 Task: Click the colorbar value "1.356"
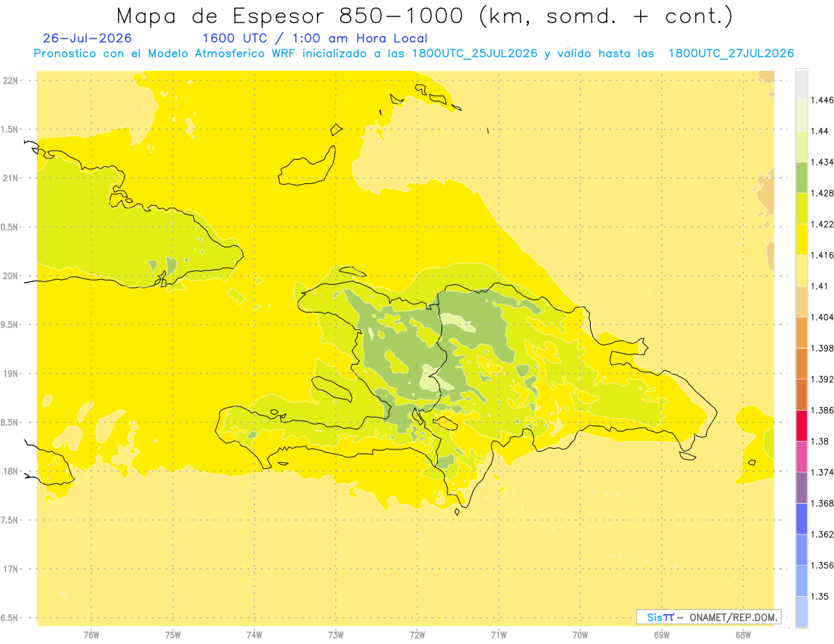tap(822, 565)
